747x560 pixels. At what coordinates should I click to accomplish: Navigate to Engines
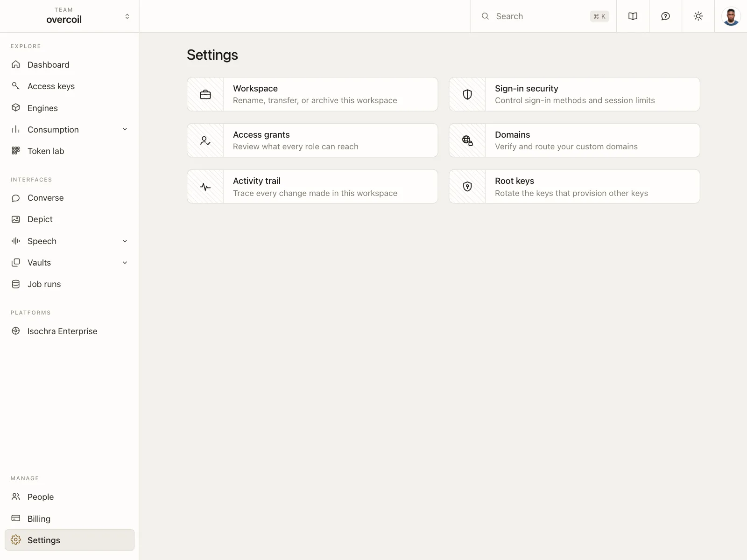[x=70, y=108]
